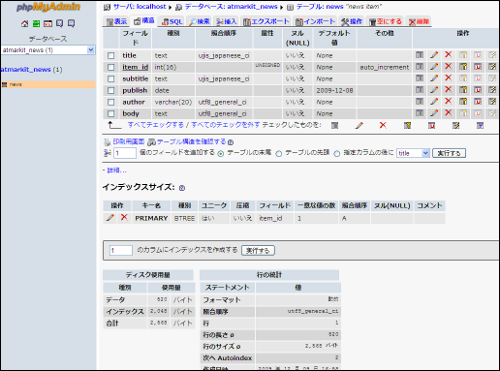Image resolution: width=500 pixels, height=371 pixels.
Task: Open the second documentation help icon in sidebar
Action: tap(71, 24)
